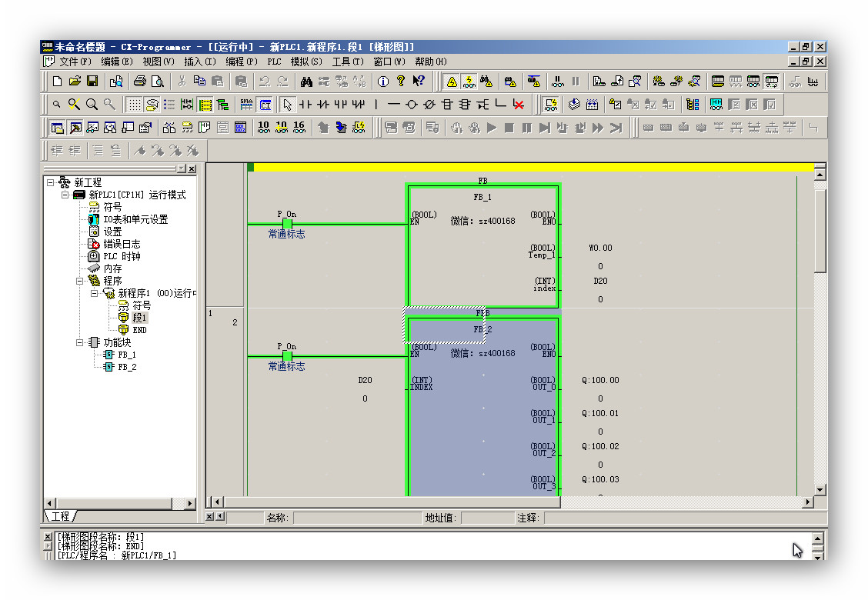This screenshot has width=868, height=600.
Task: Click the Print icon in toolbar
Action: click(140, 82)
